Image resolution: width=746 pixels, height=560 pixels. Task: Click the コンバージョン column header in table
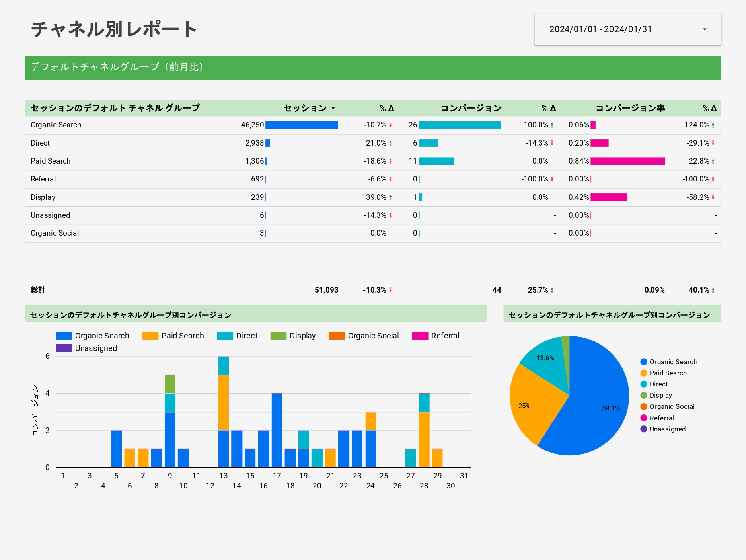pos(470,108)
